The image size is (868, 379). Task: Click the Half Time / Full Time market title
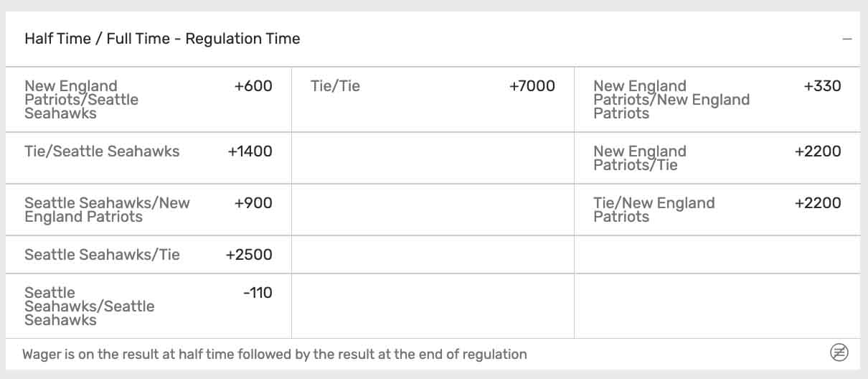click(x=162, y=39)
